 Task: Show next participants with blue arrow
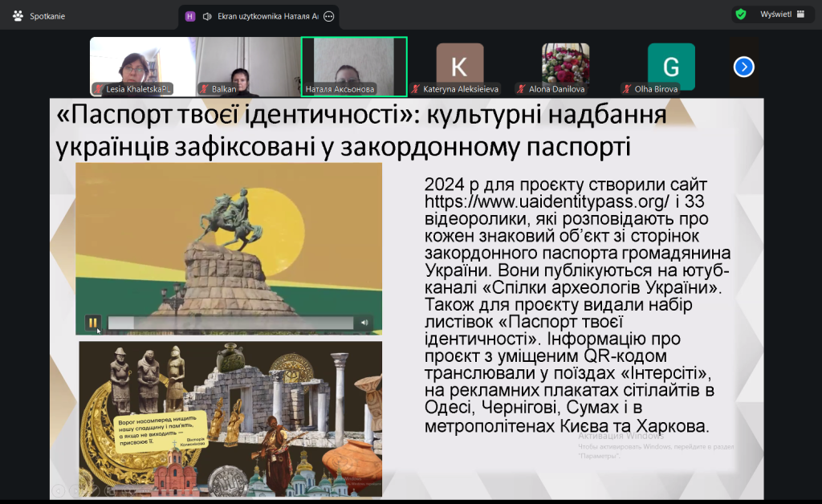743,67
